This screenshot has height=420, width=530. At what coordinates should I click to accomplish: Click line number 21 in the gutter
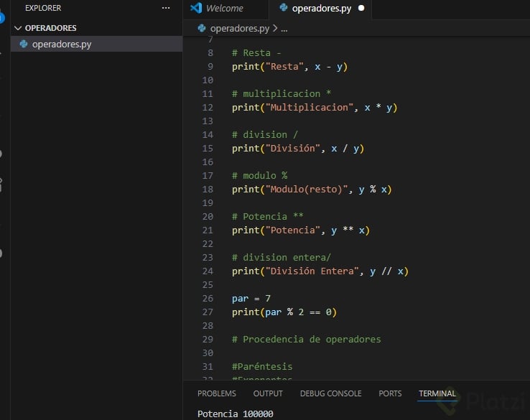pos(208,230)
